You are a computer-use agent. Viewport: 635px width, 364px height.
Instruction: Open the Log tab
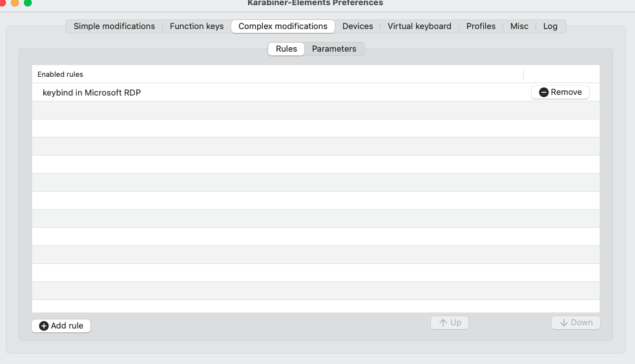(550, 26)
